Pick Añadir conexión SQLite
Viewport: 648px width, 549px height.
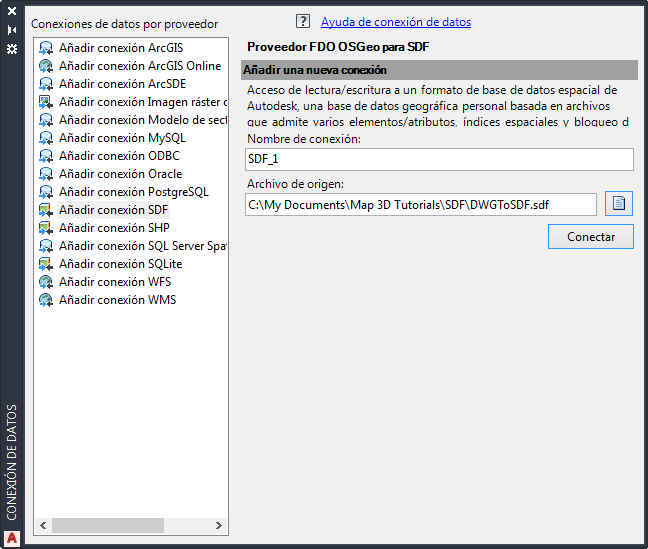click(120, 264)
